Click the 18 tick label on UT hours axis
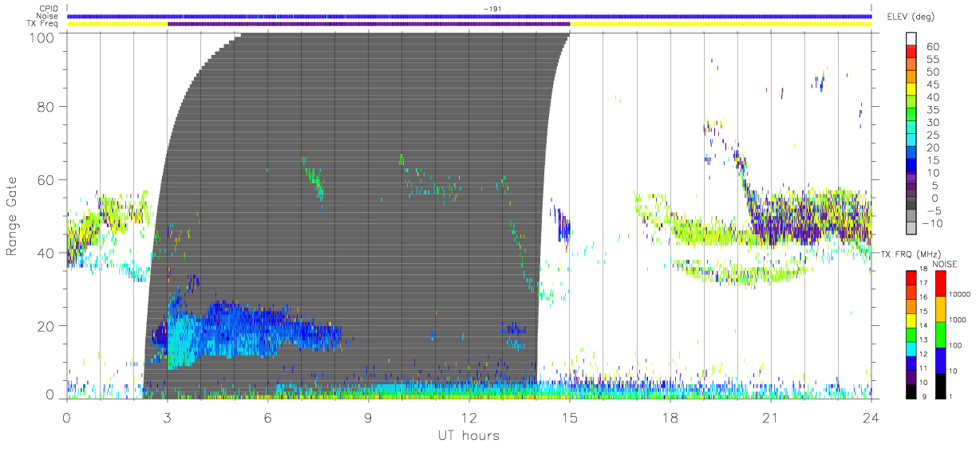This screenshot has width=980, height=452. (x=670, y=417)
